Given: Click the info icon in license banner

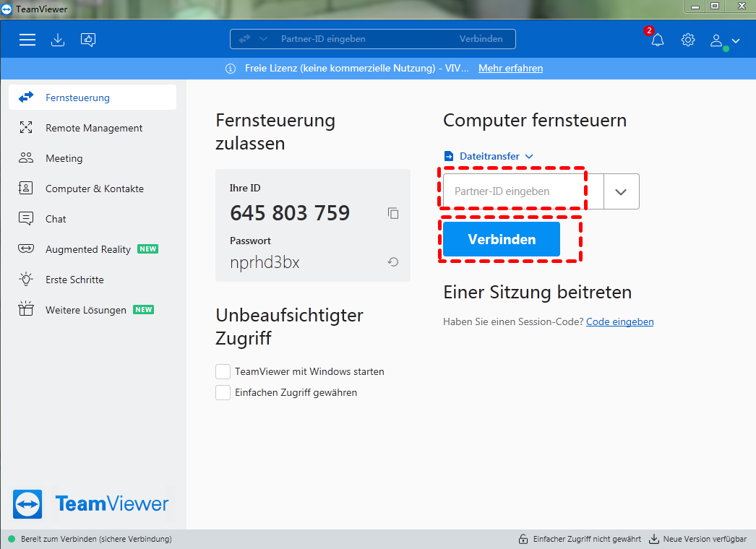Looking at the screenshot, I should (231, 69).
